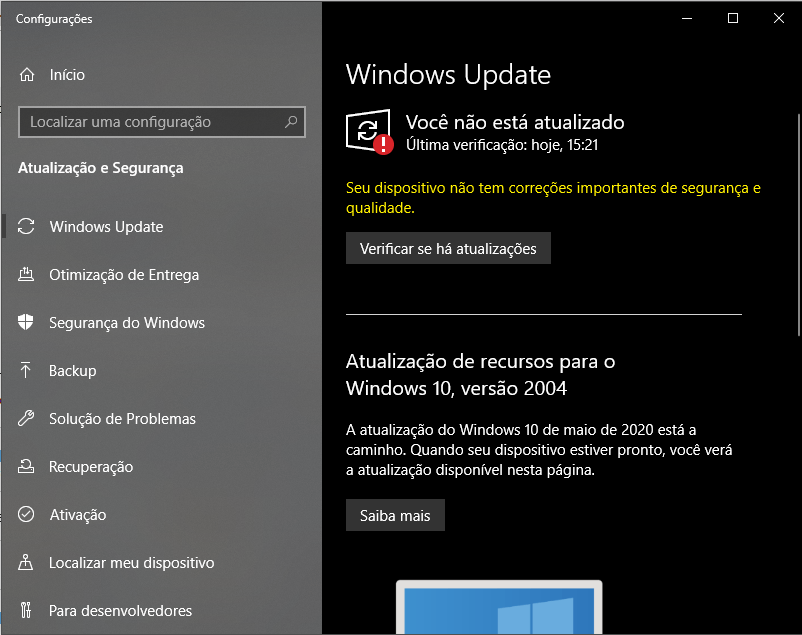
Task: Minimize the Configurações window
Action: [x=687, y=18]
